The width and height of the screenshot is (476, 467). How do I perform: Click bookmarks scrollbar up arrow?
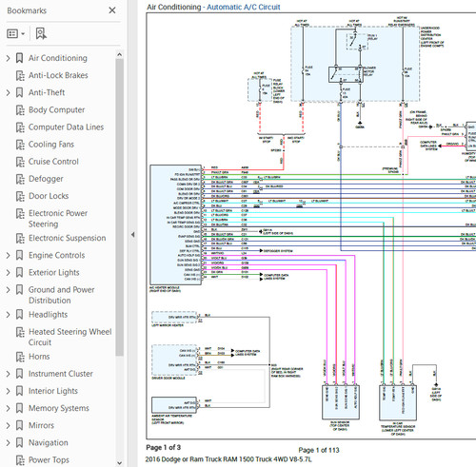(119, 55)
